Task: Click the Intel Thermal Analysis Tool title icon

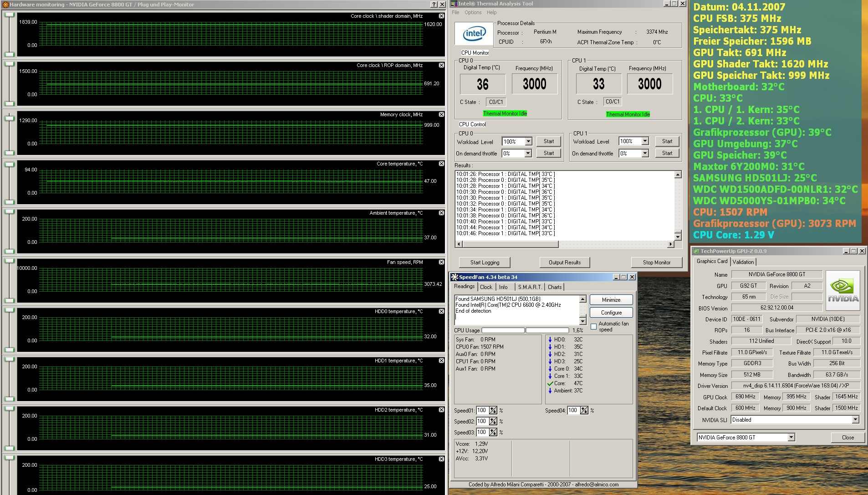Action: click(x=454, y=4)
